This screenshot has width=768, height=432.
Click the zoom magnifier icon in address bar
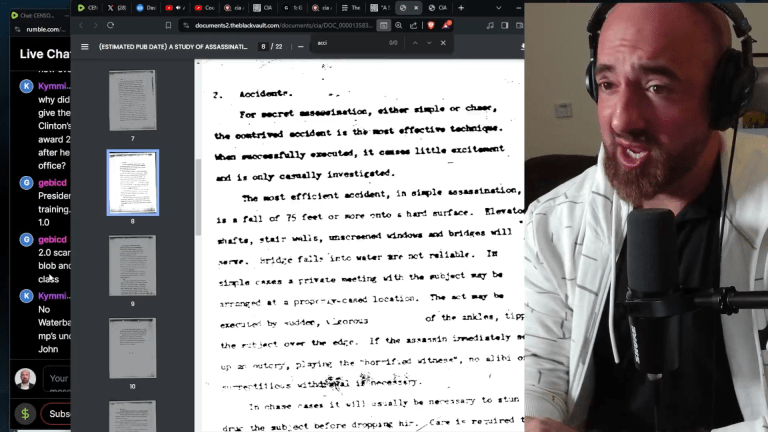pos(384,25)
